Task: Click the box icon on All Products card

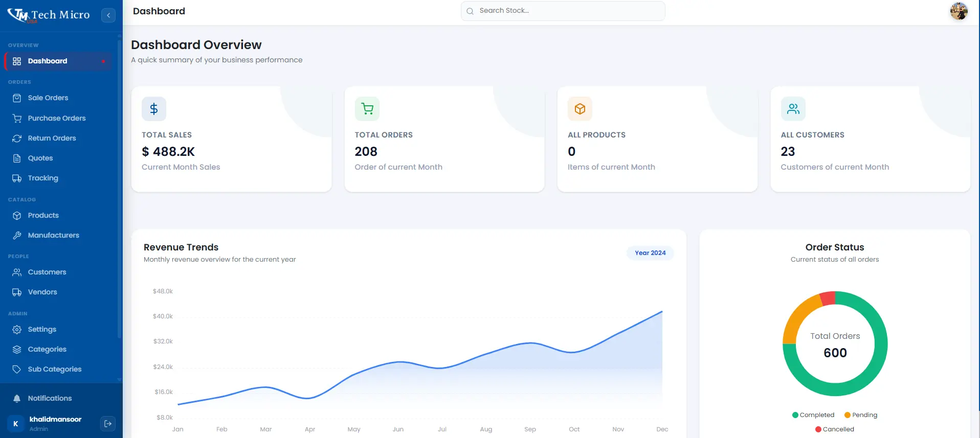Action: coord(580,109)
